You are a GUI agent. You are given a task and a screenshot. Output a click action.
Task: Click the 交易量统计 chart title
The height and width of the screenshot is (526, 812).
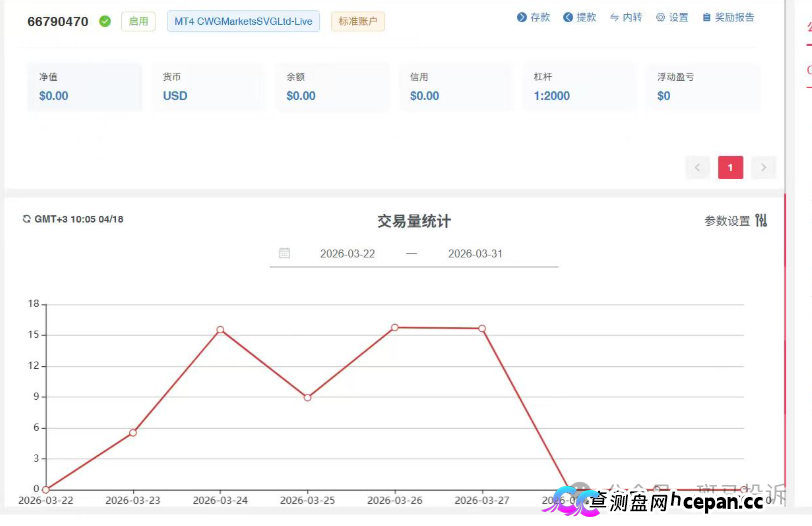(x=414, y=221)
